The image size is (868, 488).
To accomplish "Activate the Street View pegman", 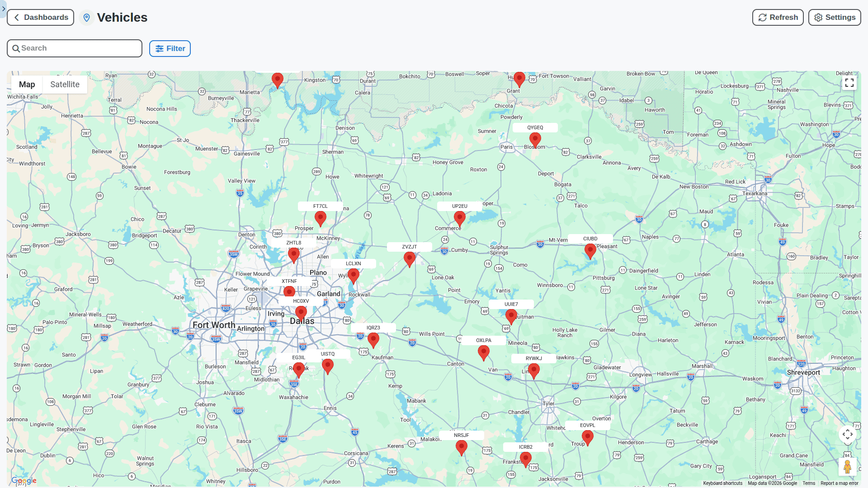I will pyautogui.click(x=848, y=466).
